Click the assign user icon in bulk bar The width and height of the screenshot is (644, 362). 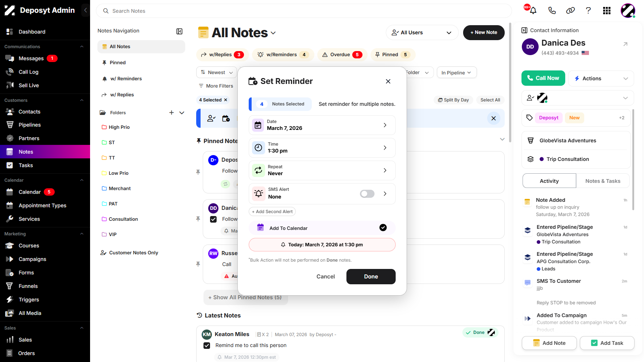pos(211,118)
